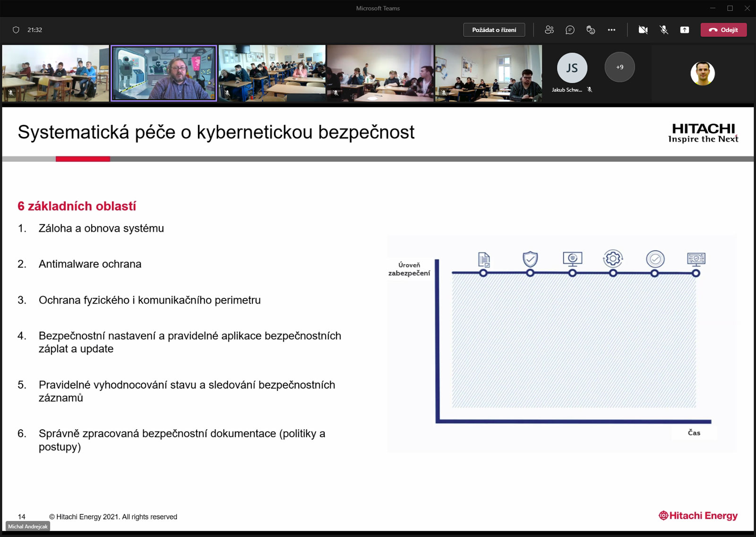
Task: Select the JS Jakub Schw... participant avatar
Action: tap(572, 68)
